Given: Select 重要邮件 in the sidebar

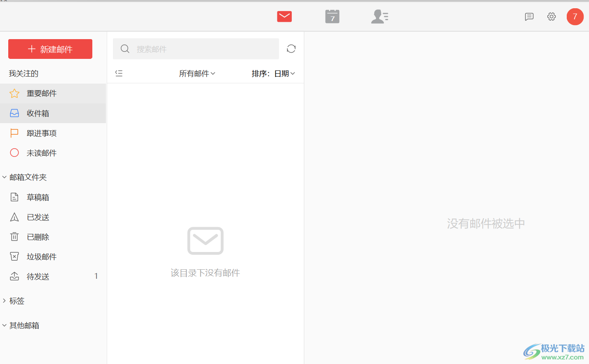Looking at the screenshot, I should coord(53,93).
